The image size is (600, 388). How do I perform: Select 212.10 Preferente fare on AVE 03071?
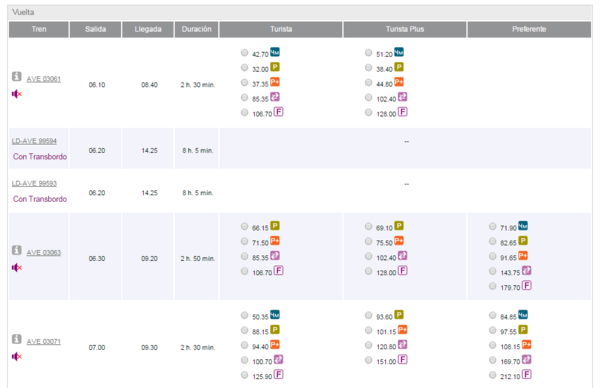(x=492, y=375)
